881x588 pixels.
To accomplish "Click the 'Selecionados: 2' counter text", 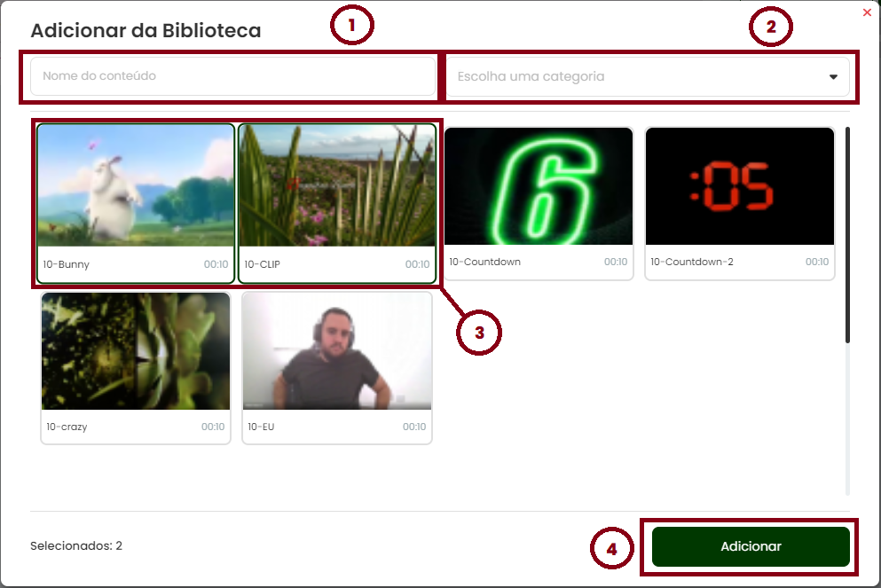I will (76, 546).
